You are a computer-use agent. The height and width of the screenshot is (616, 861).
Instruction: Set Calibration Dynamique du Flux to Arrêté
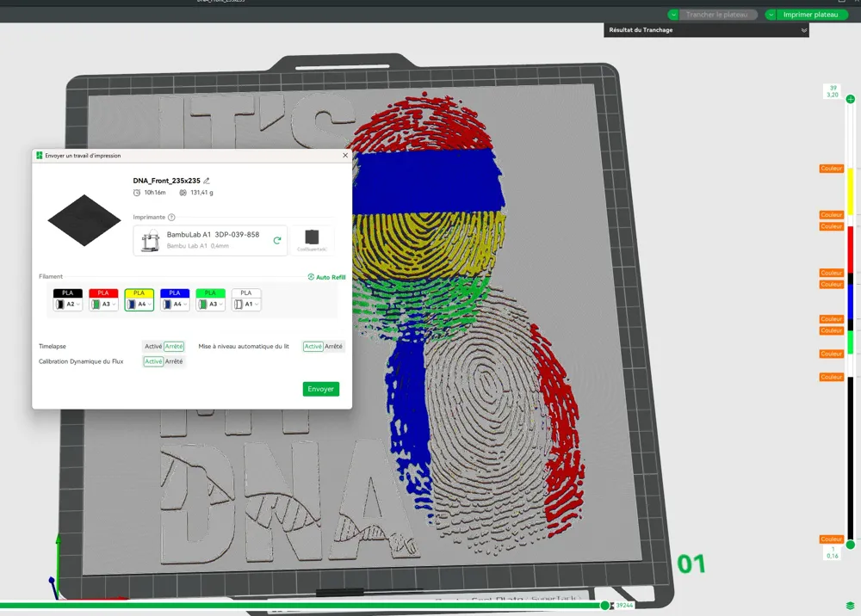(174, 361)
